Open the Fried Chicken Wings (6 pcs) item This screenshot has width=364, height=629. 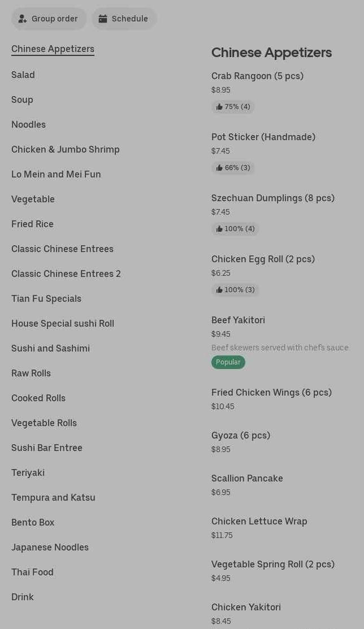(271, 393)
